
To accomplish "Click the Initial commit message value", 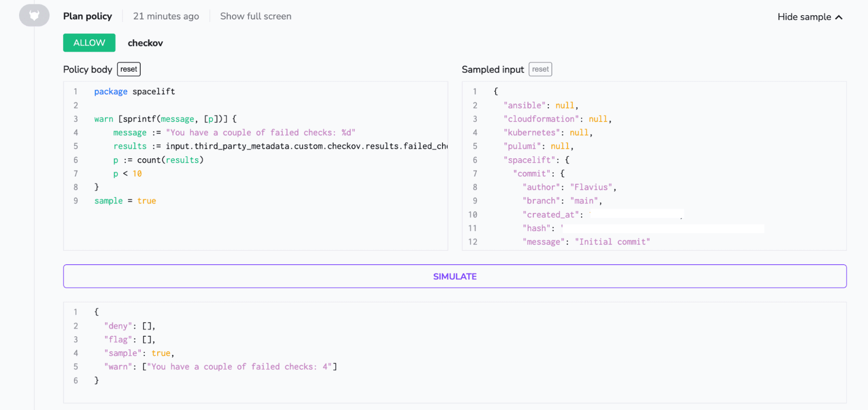I will pyautogui.click(x=612, y=242).
